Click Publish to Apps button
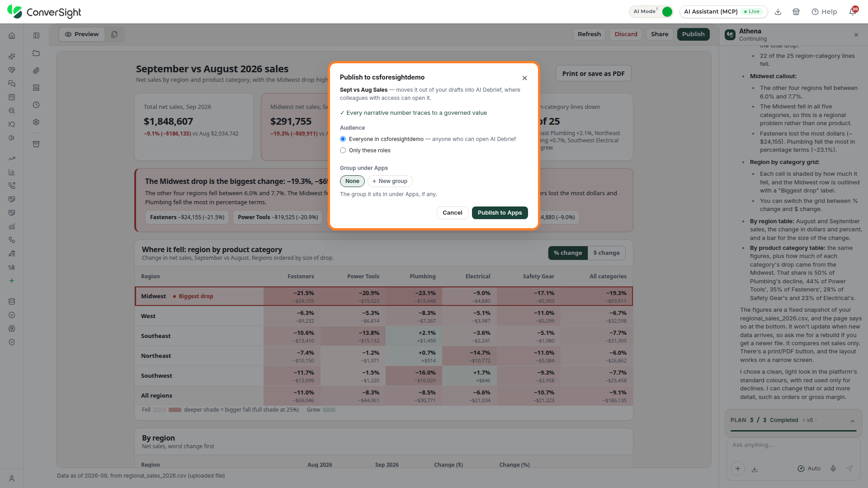This screenshot has height=488, width=868. pyautogui.click(x=500, y=213)
